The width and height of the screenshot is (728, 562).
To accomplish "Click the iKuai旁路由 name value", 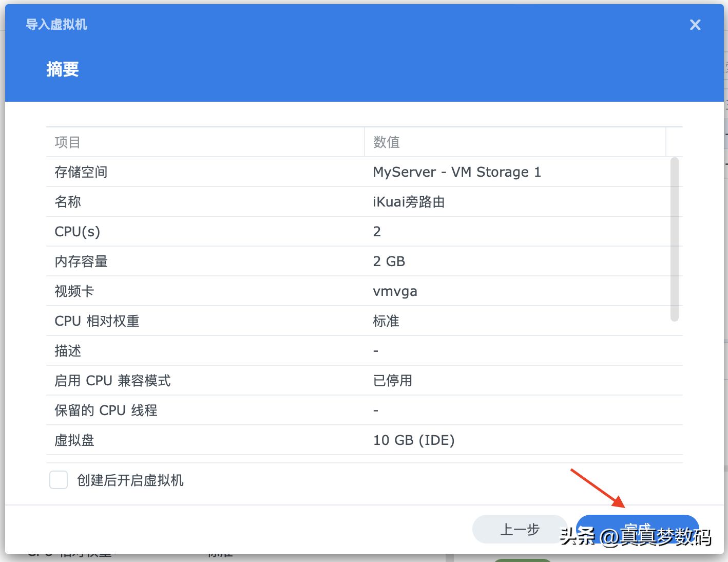I will point(409,202).
